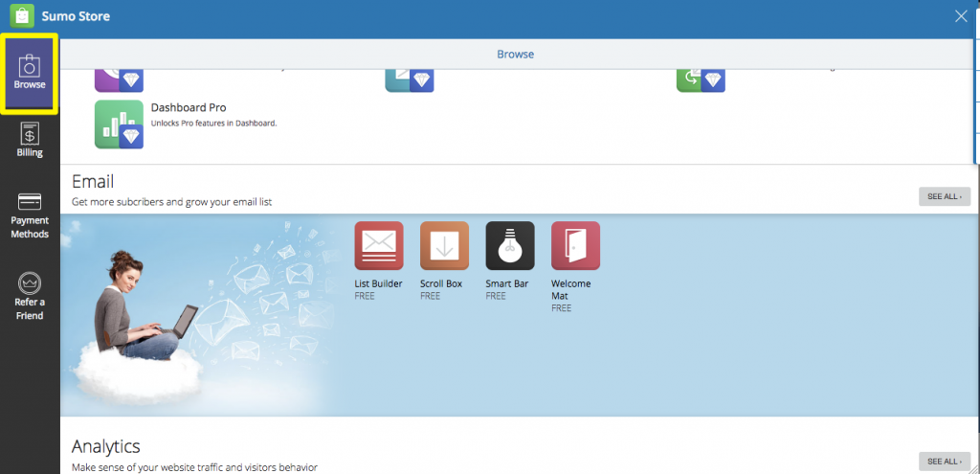Click the Smart Bar label
This screenshot has width=980, height=474.
(x=507, y=283)
